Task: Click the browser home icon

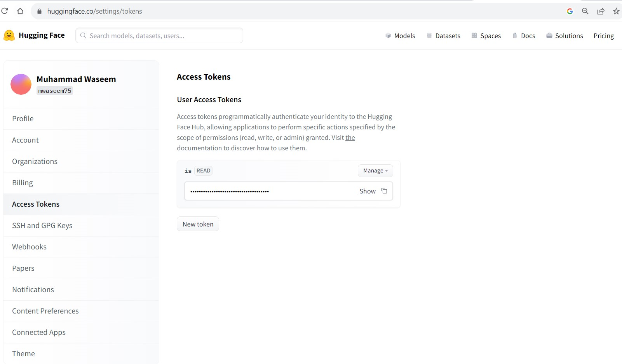Action: 20,11
